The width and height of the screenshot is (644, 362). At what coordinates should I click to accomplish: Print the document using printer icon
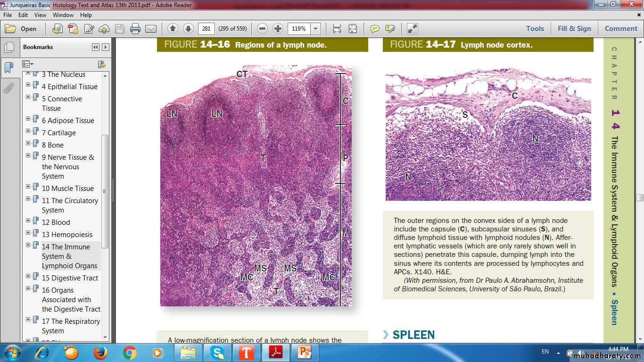[x=135, y=29]
